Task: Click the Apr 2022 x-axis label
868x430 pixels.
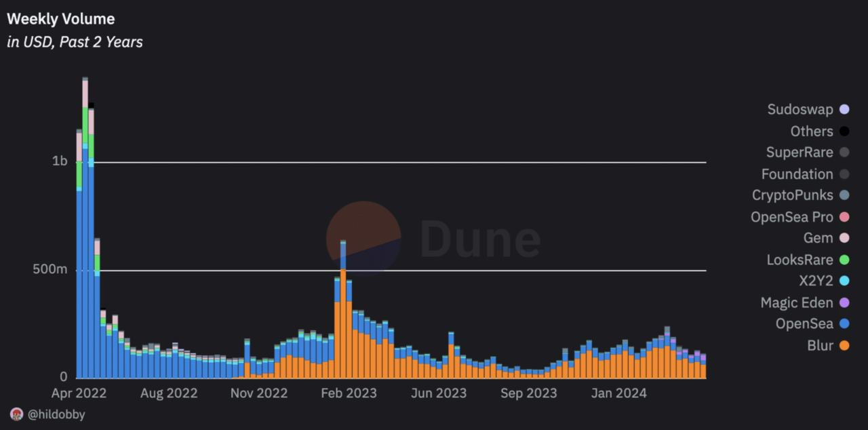Action: tap(79, 393)
